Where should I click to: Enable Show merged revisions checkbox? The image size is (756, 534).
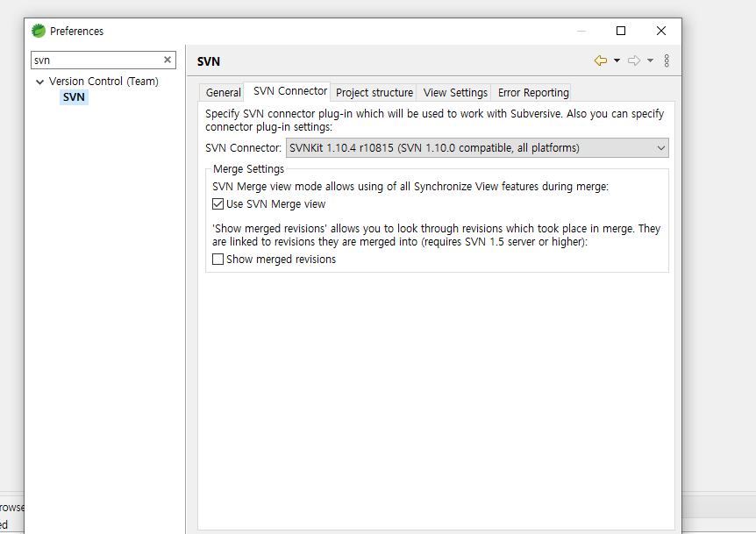click(218, 260)
